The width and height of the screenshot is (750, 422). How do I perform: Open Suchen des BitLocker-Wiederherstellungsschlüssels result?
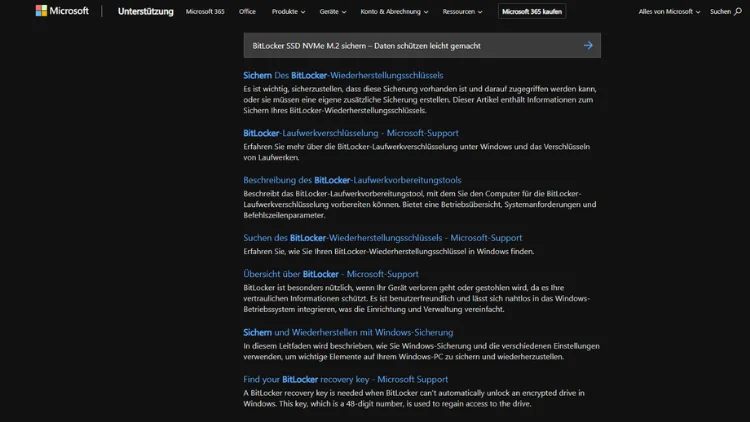[x=382, y=238]
